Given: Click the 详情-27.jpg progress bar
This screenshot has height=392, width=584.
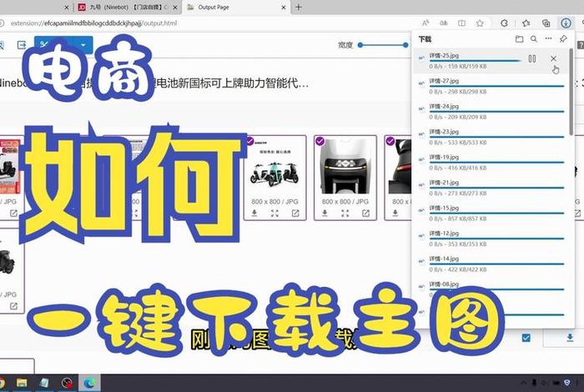Looking at the screenshot, I should tap(496, 86).
